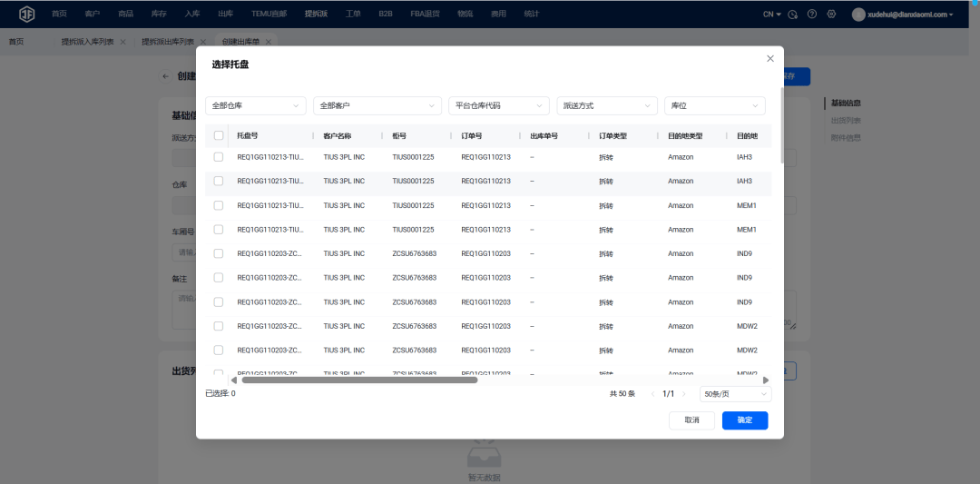
Task: Open the help question-mark icon in the top bar
Action: click(812, 15)
